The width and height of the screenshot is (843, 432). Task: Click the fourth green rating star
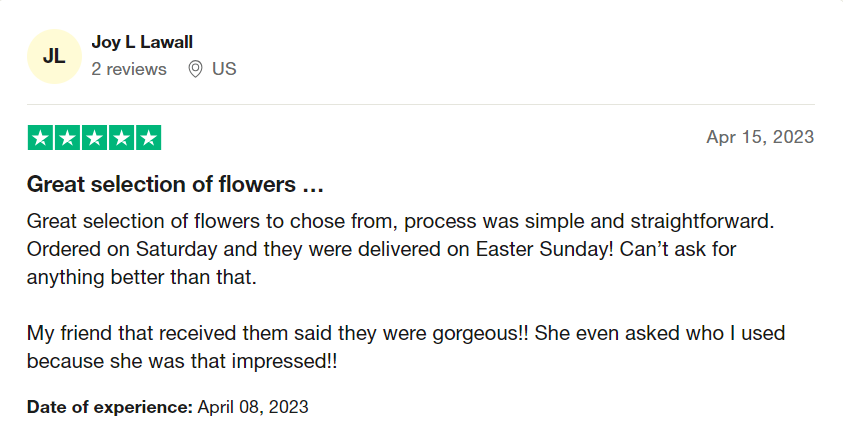click(x=121, y=138)
